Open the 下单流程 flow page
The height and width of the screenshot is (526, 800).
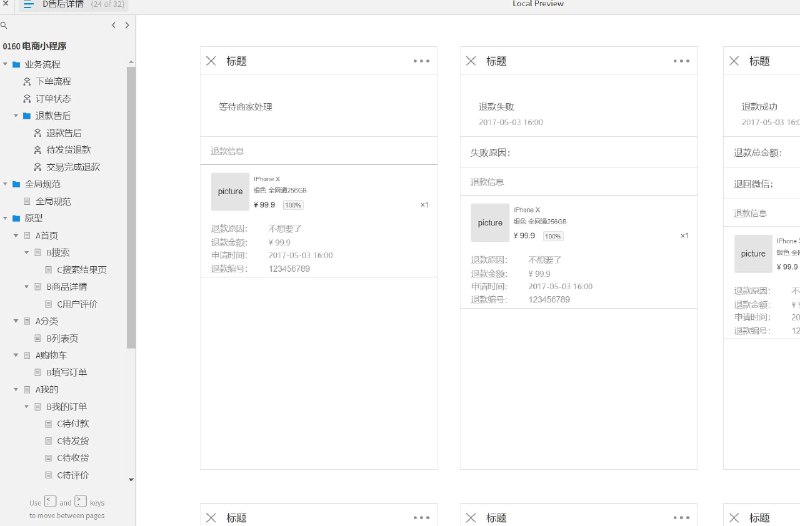coord(53,82)
